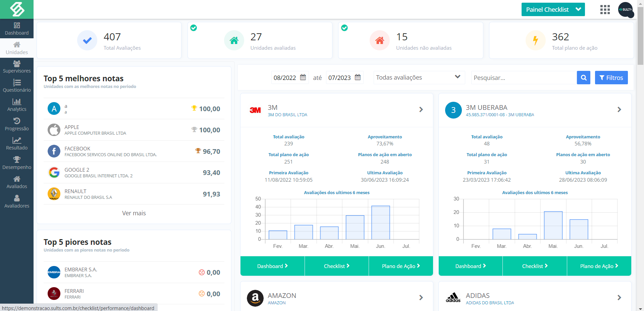Viewport: 644px width, 311px height.
Task: Click the Adidas logo
Action: coord(453,298)
